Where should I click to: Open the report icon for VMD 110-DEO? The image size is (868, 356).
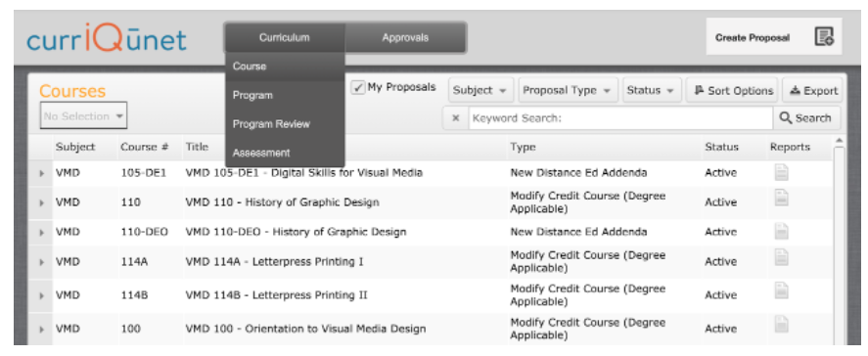tap(781, 231)
